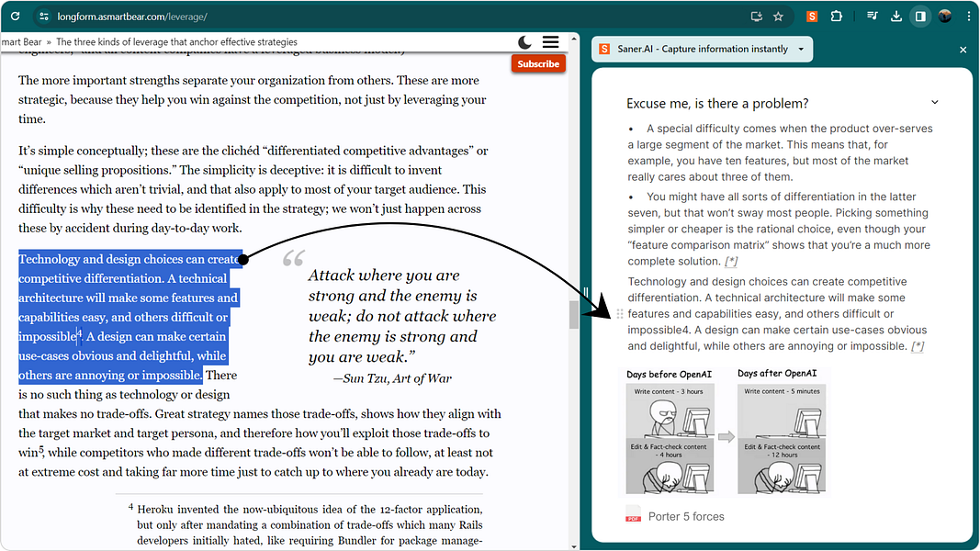980x551 pixels.
Task: Open the Extensions puzzle icon
Action: (836, 17)
